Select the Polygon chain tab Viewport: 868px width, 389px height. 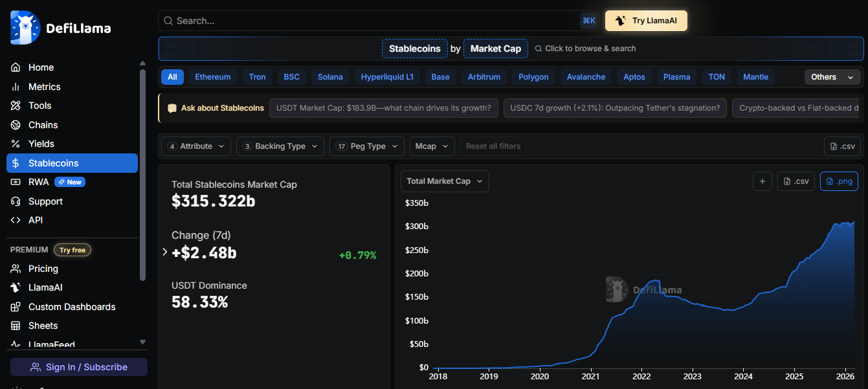coord(533,77)
